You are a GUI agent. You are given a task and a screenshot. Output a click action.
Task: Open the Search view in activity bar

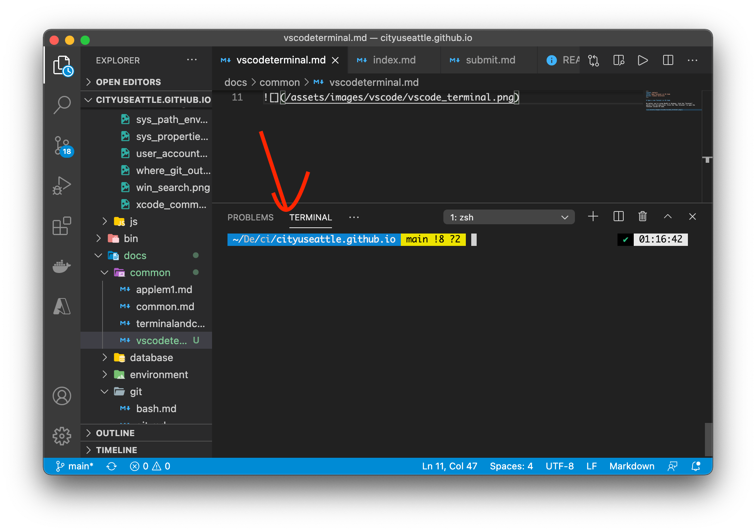62,104
